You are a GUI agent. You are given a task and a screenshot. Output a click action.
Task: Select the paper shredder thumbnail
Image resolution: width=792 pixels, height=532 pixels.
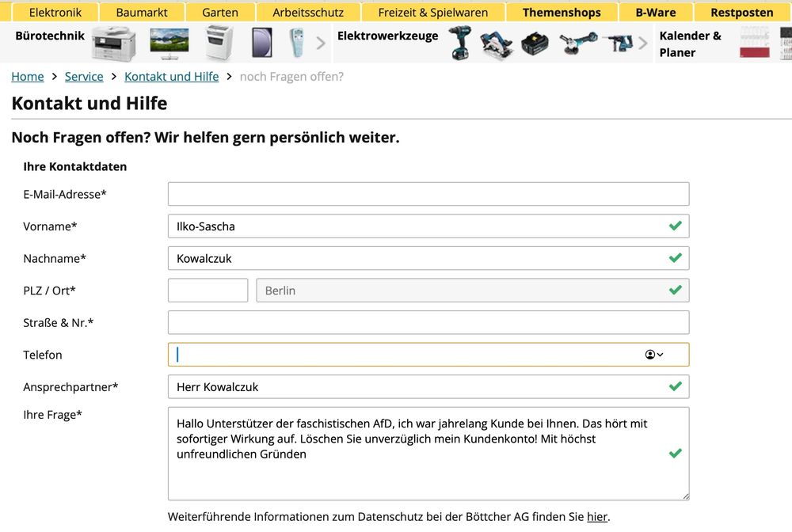[219, 43]
